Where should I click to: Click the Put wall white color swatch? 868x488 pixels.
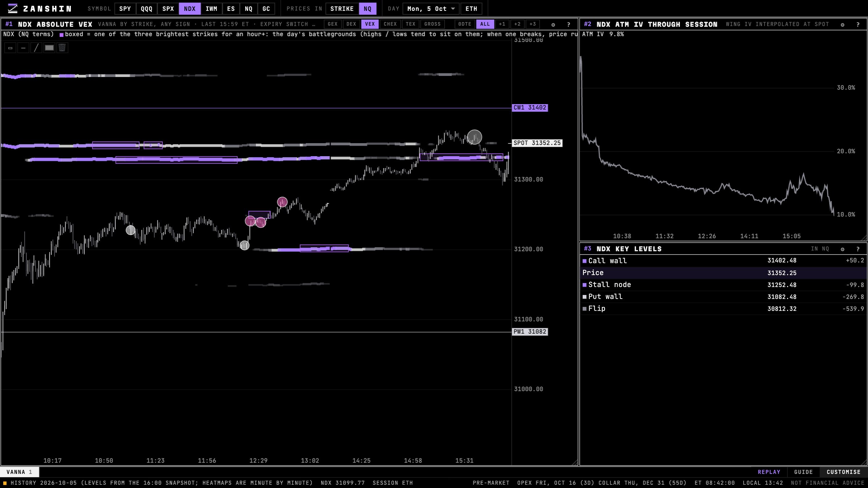click(584, 297)
